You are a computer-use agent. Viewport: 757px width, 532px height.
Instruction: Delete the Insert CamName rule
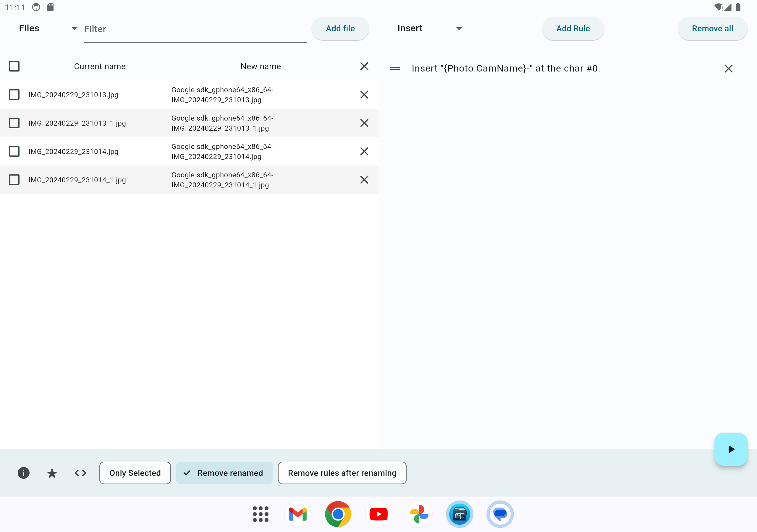coord(728,69)
